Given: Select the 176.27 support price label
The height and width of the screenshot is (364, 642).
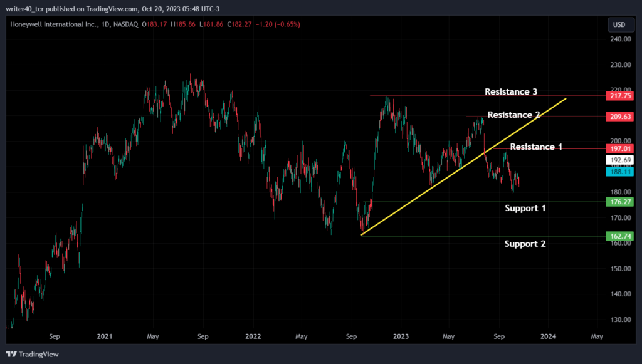Looking at the screenshot, I should click(620, 202).
